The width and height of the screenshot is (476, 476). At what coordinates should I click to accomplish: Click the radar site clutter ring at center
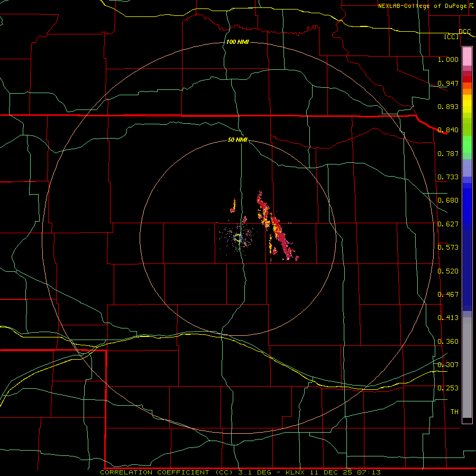click(238, 237)
